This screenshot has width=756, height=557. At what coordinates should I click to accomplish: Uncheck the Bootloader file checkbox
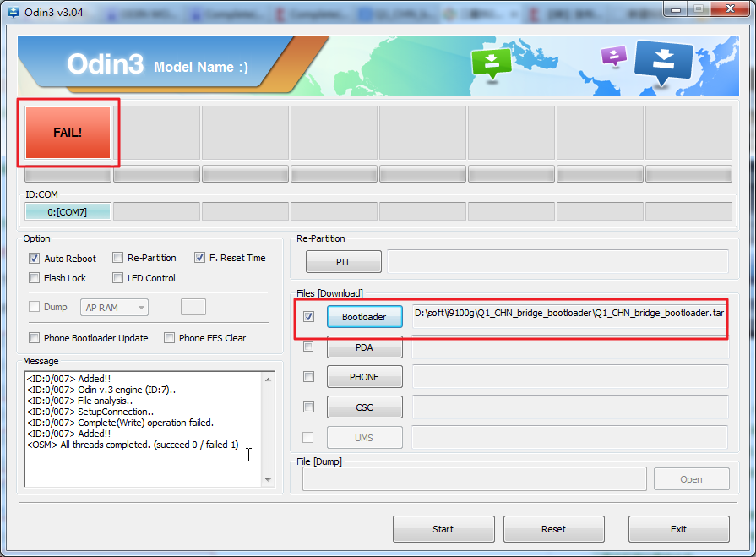point(308,317)
